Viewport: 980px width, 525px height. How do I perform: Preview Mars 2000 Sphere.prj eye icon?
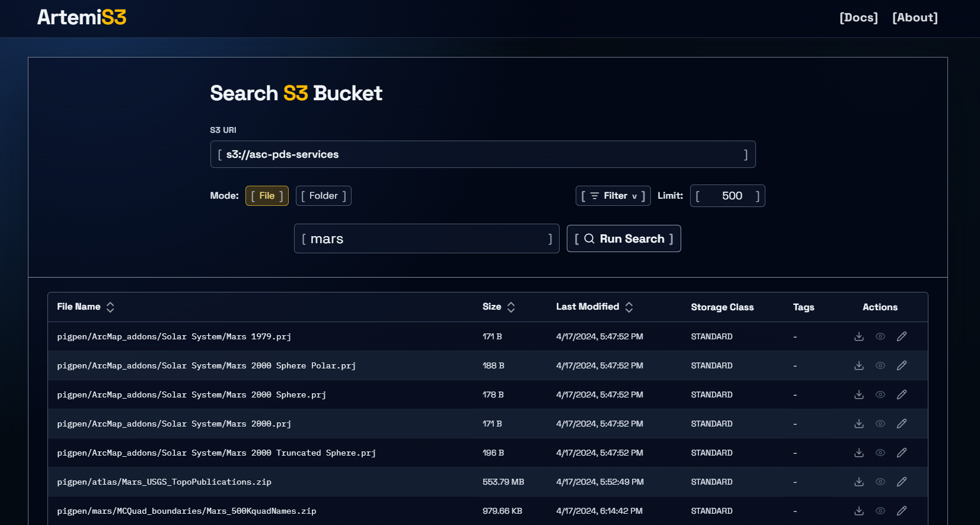[x=880, y=394]
